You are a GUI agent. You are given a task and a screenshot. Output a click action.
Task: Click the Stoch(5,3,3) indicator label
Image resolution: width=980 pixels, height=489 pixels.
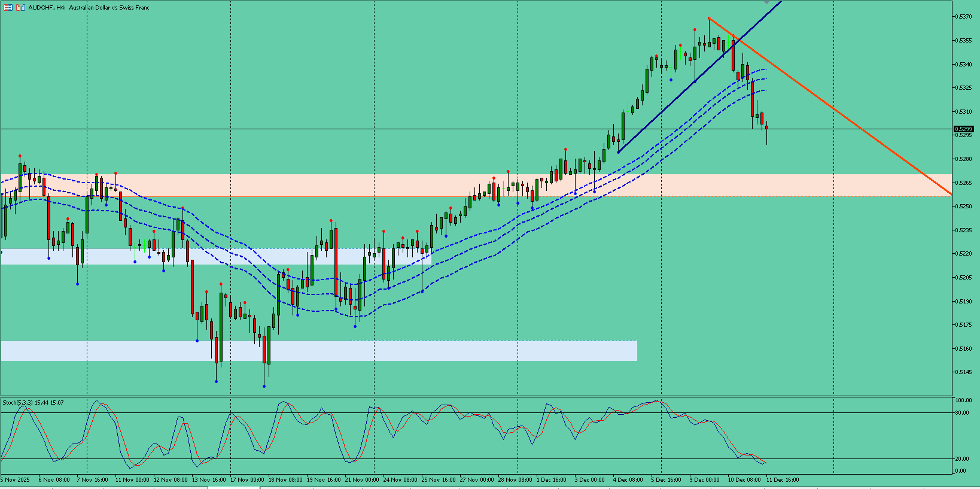pyautogui.click(x=33, y=403)
